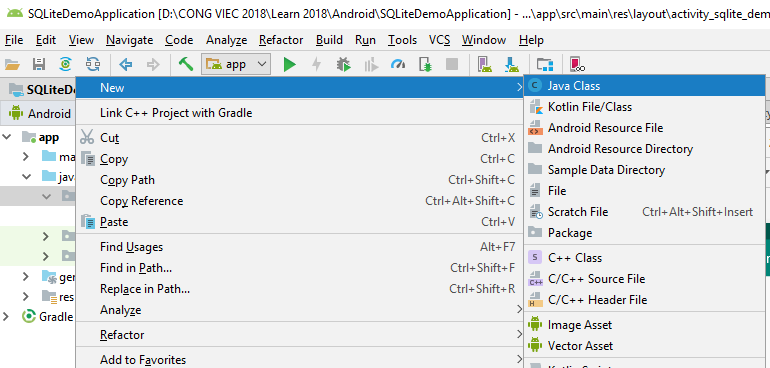Open the Refactor menu in menu bar
Image resolution: width=770 pixels, height=368 pixels.
[x=281, y=40]
